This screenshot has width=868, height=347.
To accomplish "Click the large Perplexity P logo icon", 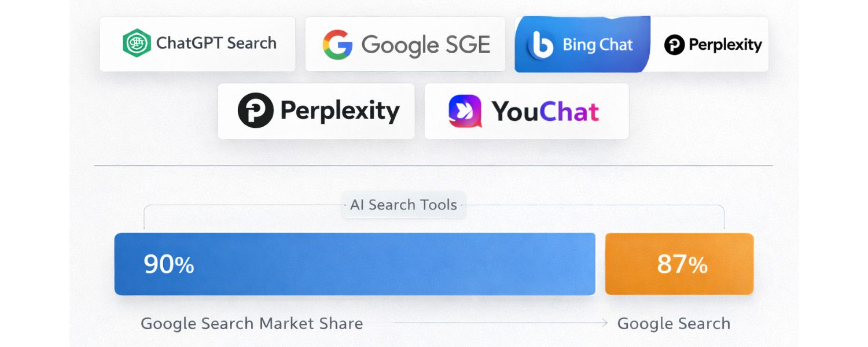I will click(x=255, y=110).
